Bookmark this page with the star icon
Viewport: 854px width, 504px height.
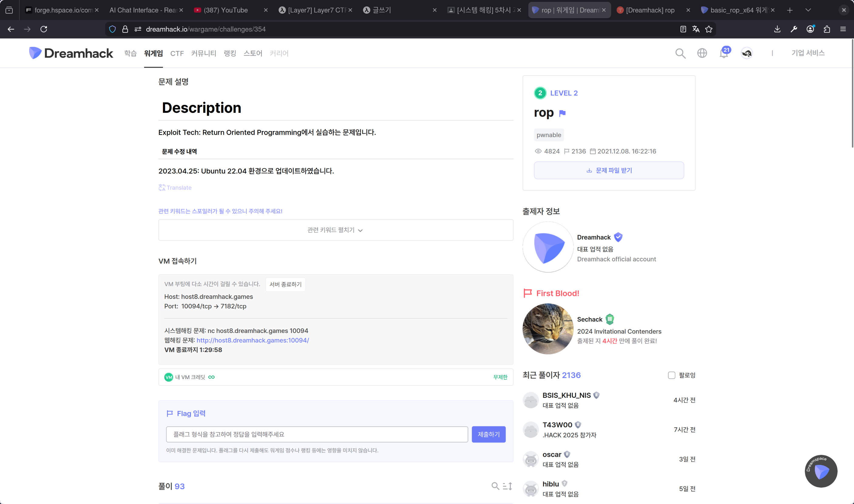(x=709, y=29)
